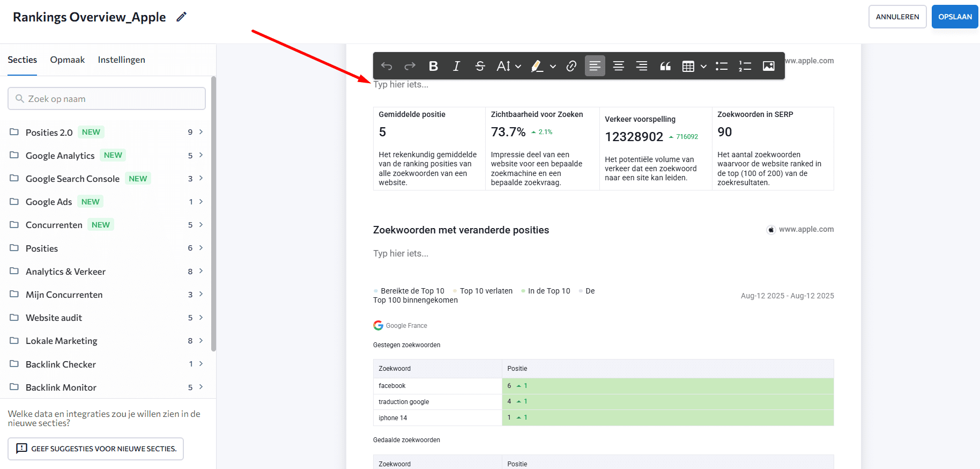980x469 pixels.
Task: Click 'Zichtbaarheid voor Zoeken' metric title
Action: click(537, 114)
